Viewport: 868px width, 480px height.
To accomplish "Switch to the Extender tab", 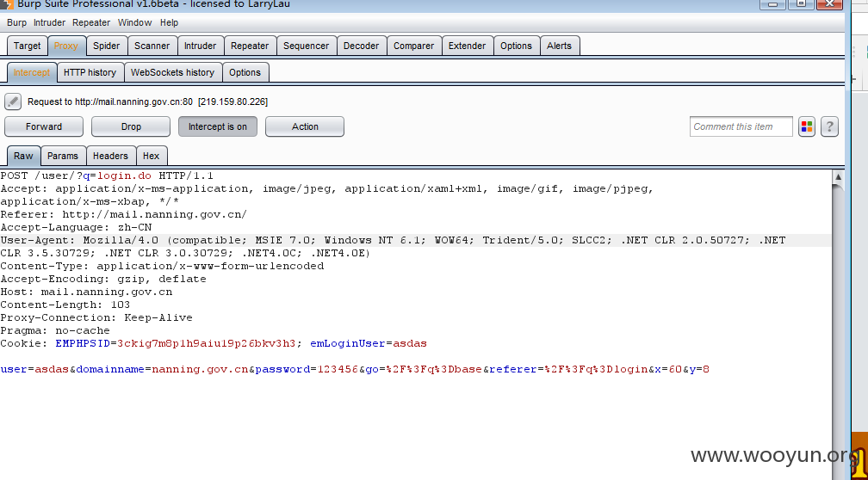I will click(x=468, y=46).
